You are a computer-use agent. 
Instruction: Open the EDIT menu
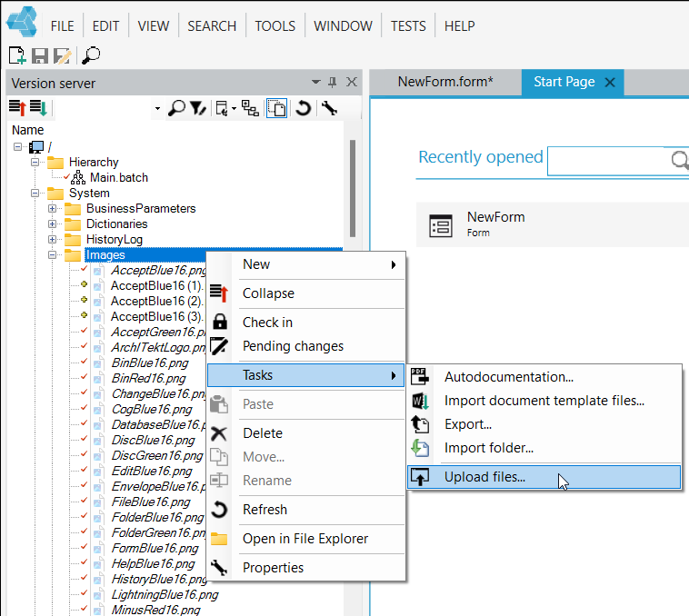click(105, 26)
